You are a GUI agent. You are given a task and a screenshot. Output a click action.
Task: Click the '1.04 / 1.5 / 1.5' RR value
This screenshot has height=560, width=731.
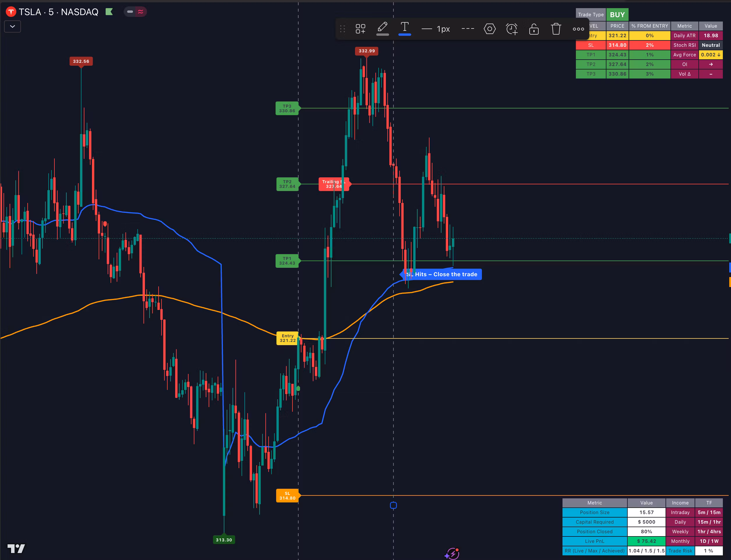(x=646, y=551)
